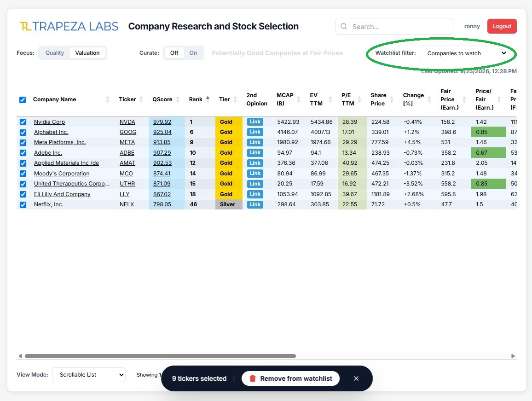Open the Moody's Corporation link

tap(62, 174)
